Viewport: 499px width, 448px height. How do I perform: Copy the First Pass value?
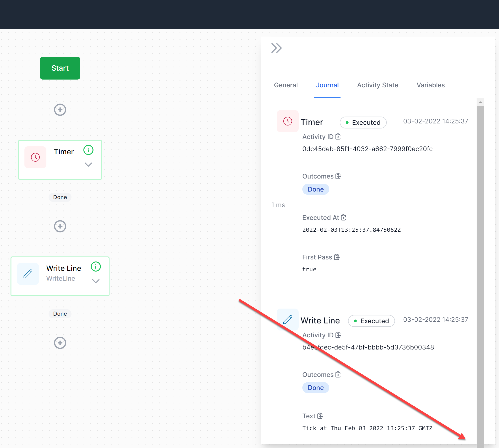point(337,257)
